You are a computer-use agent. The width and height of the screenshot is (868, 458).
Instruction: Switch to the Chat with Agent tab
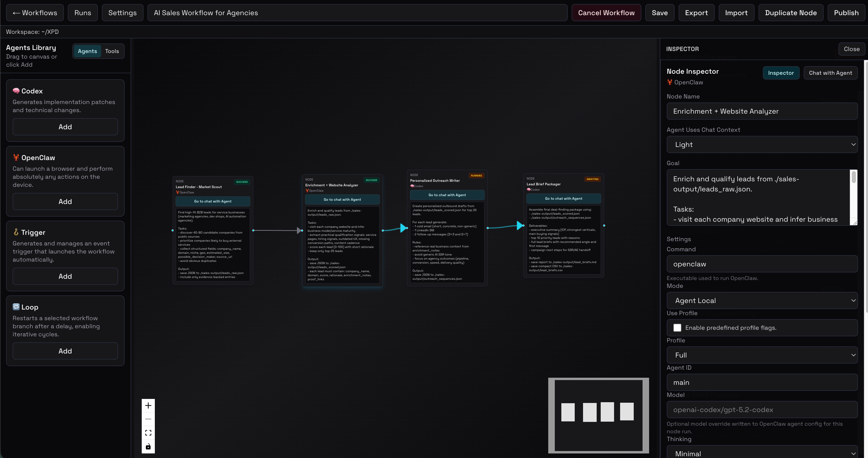pos(831,72)
